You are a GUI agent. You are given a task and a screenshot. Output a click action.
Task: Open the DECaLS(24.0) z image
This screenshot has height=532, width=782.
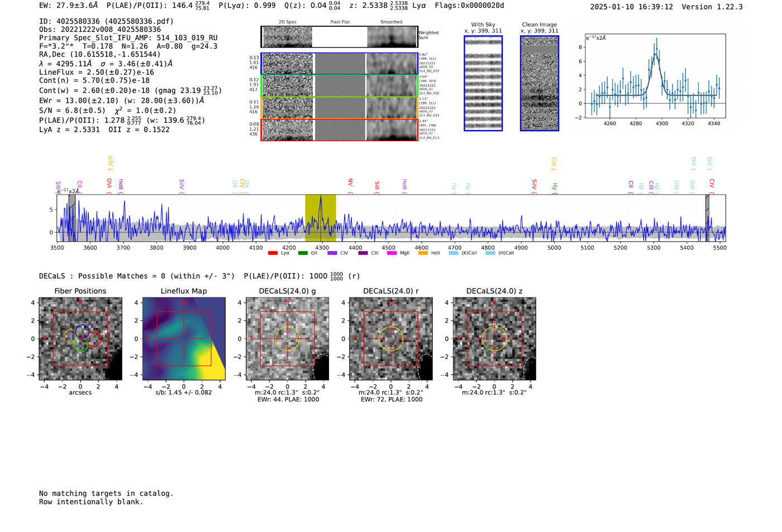[494, 339]
